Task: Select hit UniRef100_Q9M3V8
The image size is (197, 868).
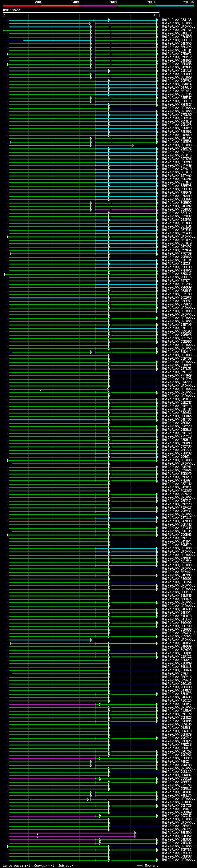Action: [x=177, y=125]
